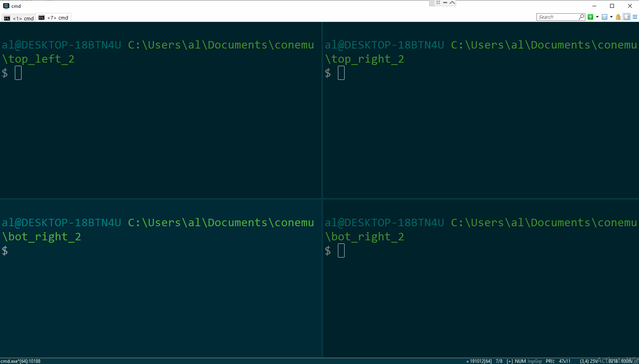Screen dimensions: 639x364
Task: Click the '100%' zoom status entry
Action: click(626, 361)
